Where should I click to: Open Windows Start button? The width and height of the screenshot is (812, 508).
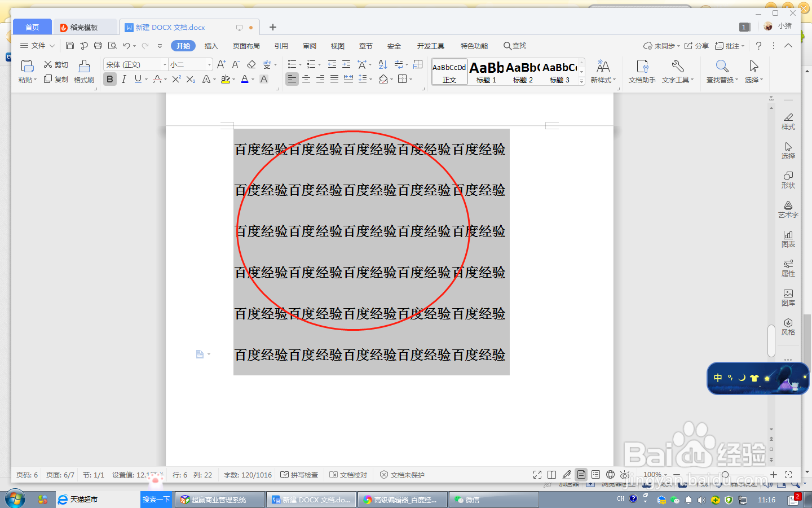15,500
